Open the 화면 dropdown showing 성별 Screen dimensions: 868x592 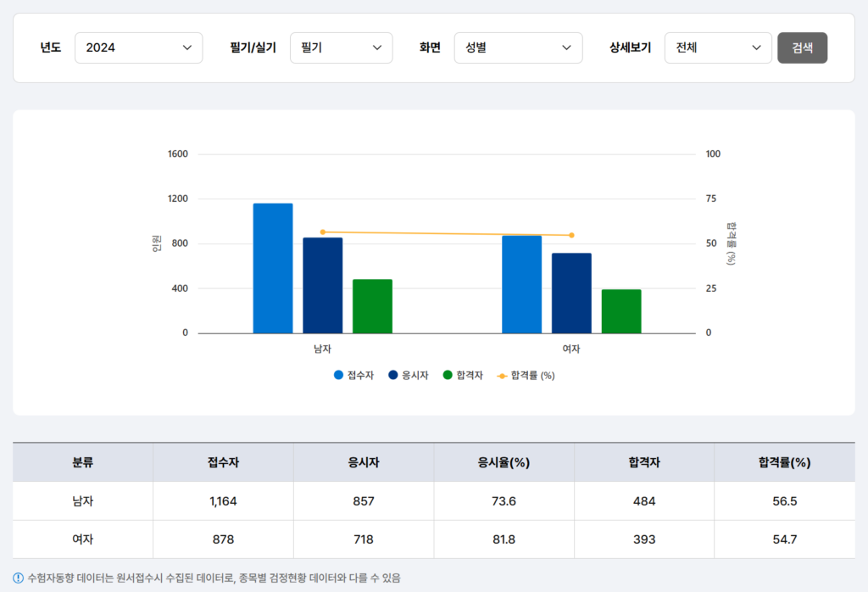point(518,47)
